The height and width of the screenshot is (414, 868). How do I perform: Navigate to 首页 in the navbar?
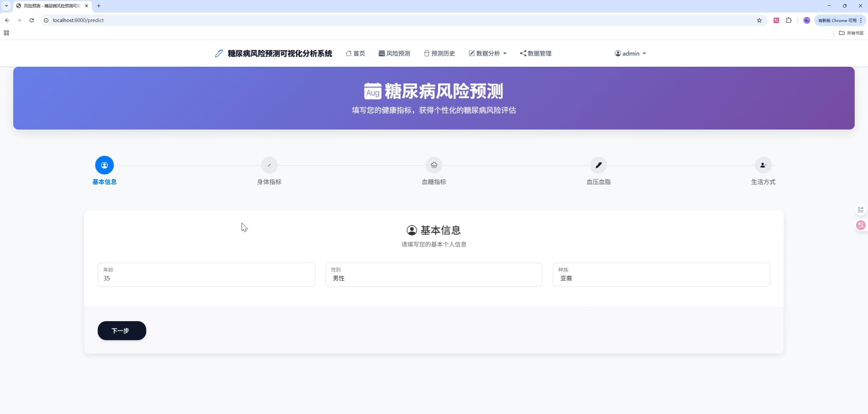tap(355, 53)
